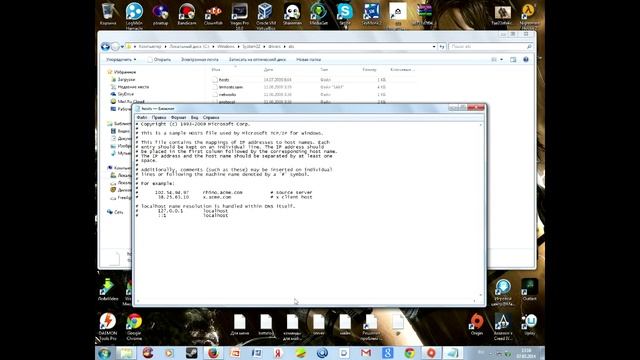Viewport: 640px width, 360px height.
Task: Open Explorer view options dropdown arrow
Action: [x=502, y=60]
